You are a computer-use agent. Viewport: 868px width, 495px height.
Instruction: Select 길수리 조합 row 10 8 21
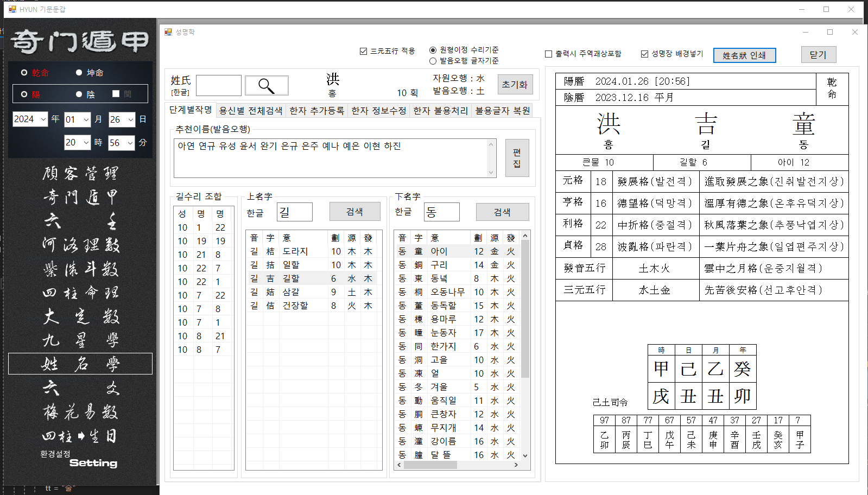(203, 336)
